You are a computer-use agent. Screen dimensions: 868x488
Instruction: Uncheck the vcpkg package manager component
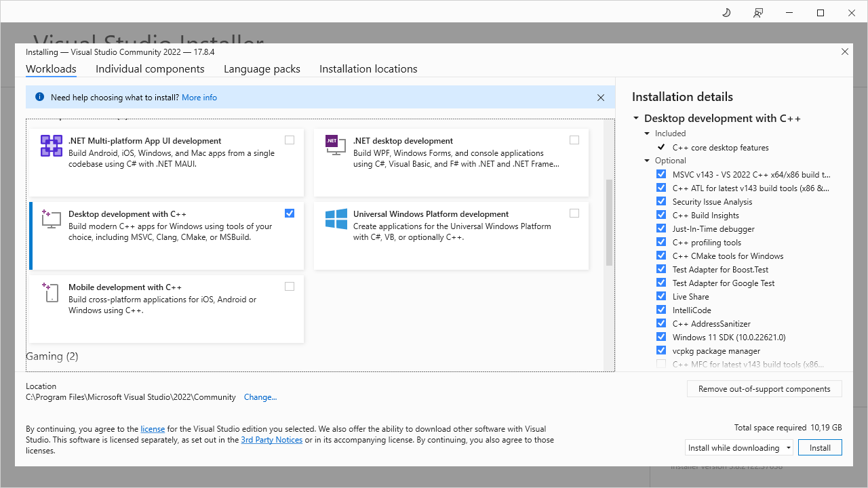coord(661,350)
